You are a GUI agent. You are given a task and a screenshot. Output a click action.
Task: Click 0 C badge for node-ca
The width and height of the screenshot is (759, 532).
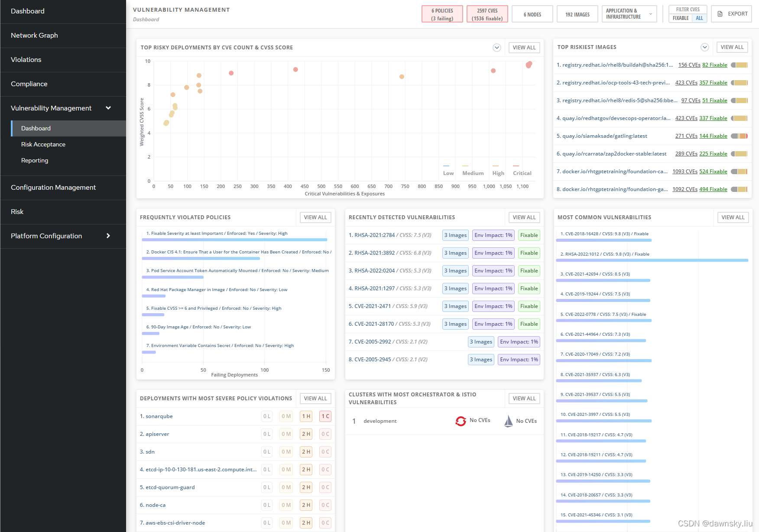coord(325,505)
